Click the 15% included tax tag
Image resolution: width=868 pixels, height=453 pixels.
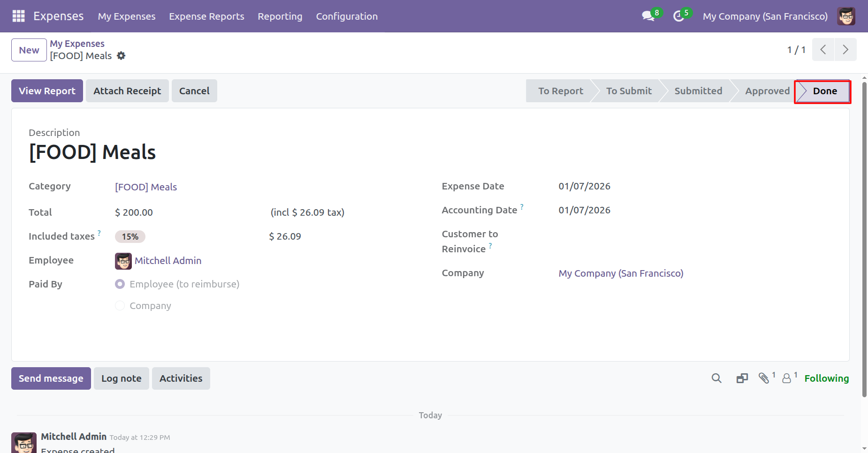pos(130,237)
